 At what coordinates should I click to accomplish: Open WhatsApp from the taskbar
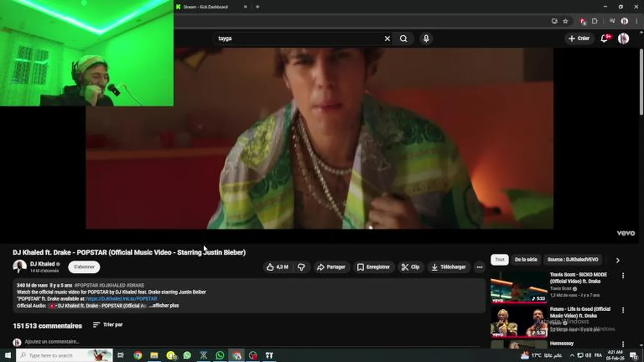click(x=187, y=355)
